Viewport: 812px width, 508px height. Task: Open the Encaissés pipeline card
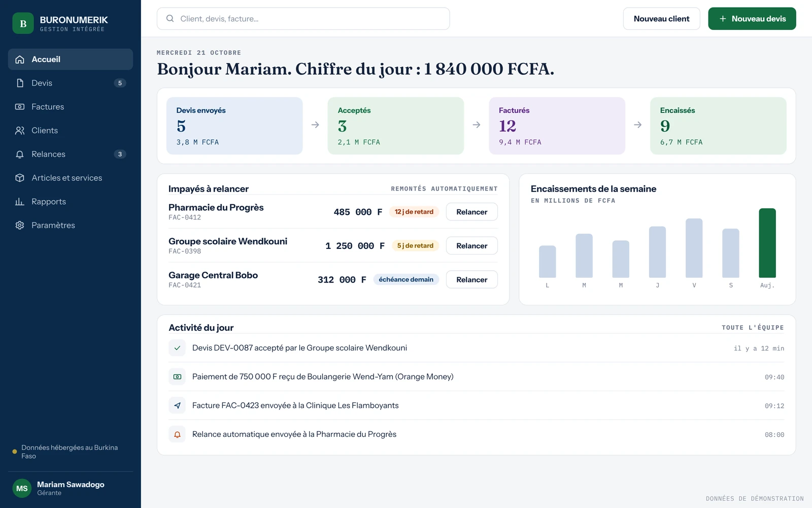coord(718,126)
